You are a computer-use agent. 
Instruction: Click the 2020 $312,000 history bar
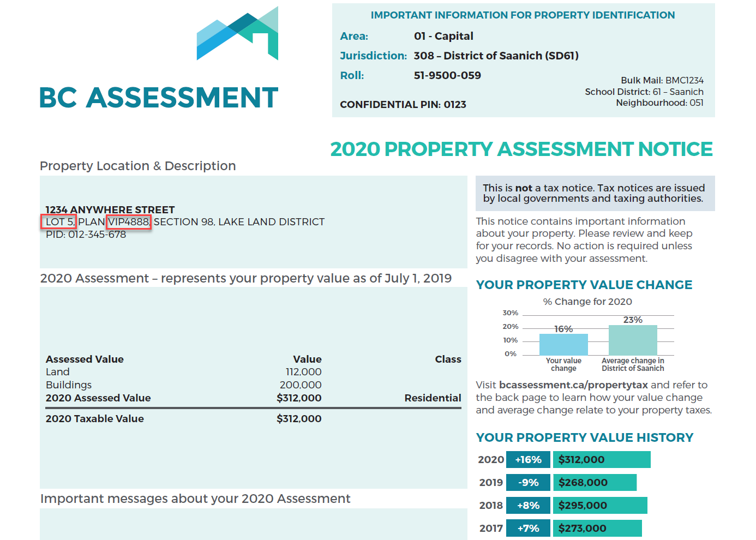pyautogui.click(x=602, y=460)
